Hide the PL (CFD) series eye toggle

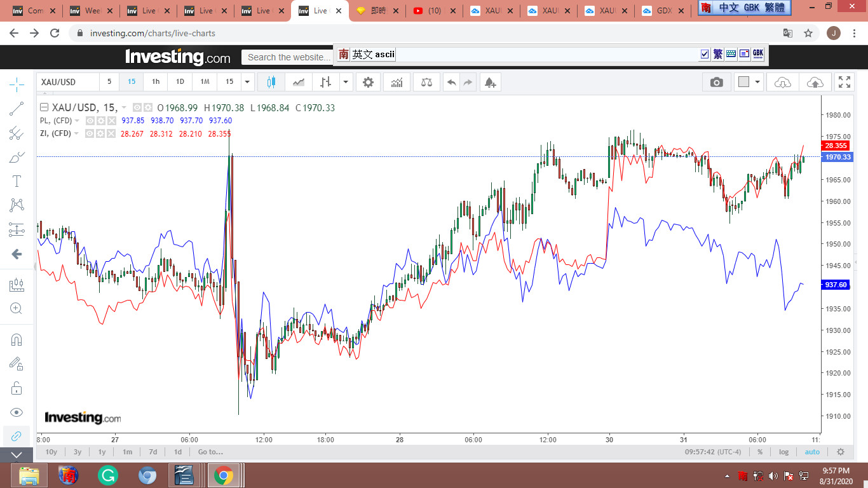point(90,121)
